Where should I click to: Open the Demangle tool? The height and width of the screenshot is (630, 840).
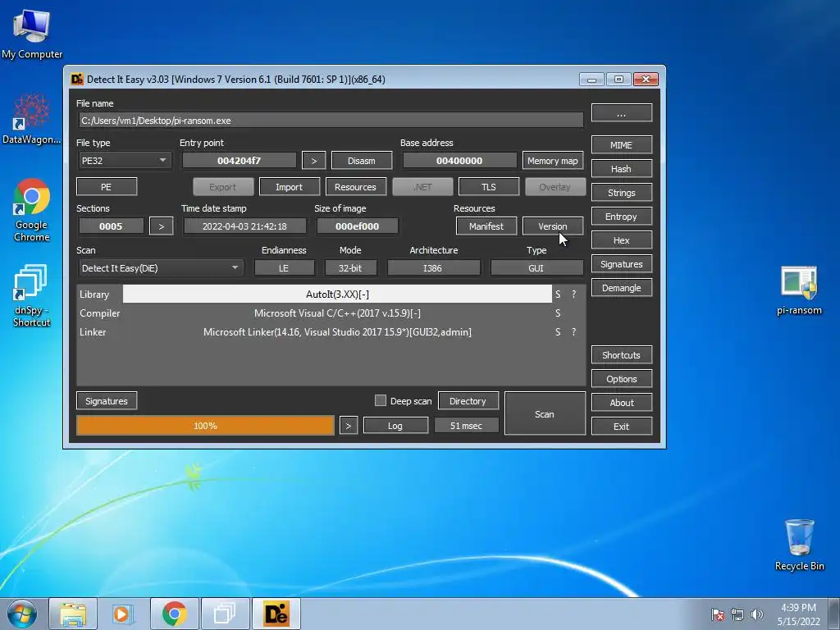click(x=622, y=288)
